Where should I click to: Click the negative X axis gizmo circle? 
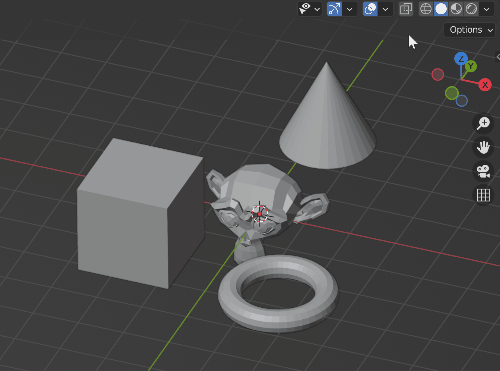(x=438, y=74)
